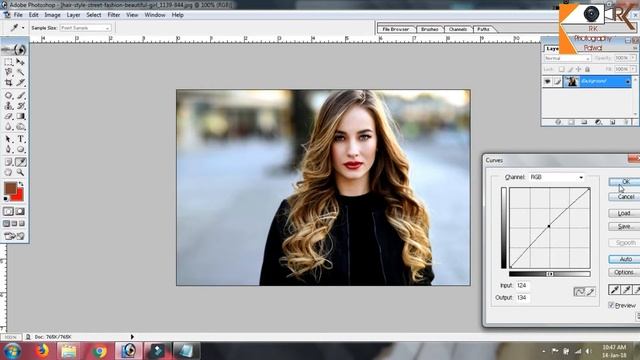Select the Dodge tool

click(20, 127)
